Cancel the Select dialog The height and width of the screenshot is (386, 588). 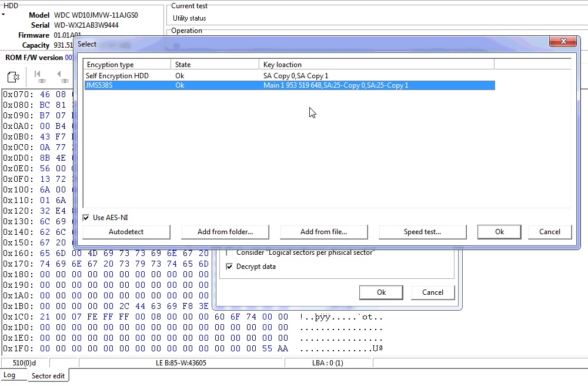tap(550, 232)
